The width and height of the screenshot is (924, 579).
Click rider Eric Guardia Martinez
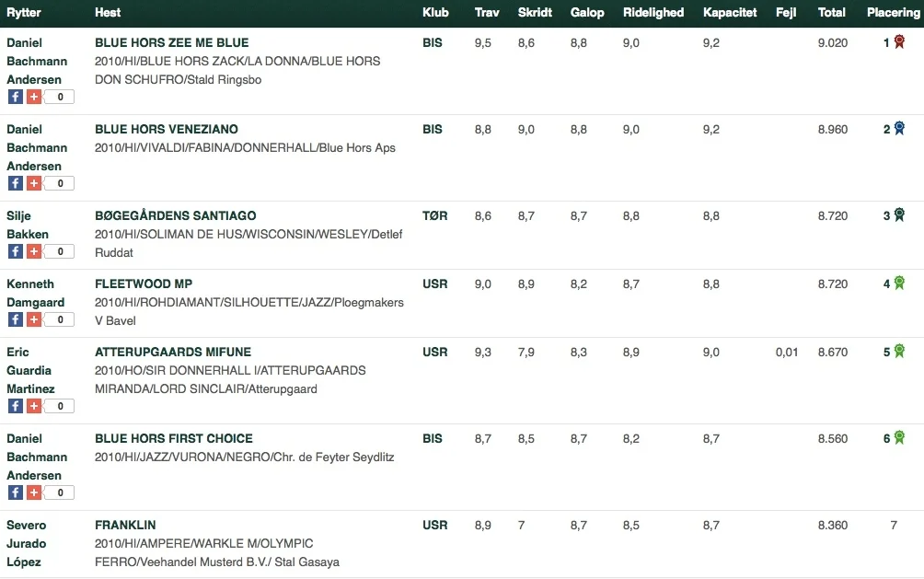[30, 370]
